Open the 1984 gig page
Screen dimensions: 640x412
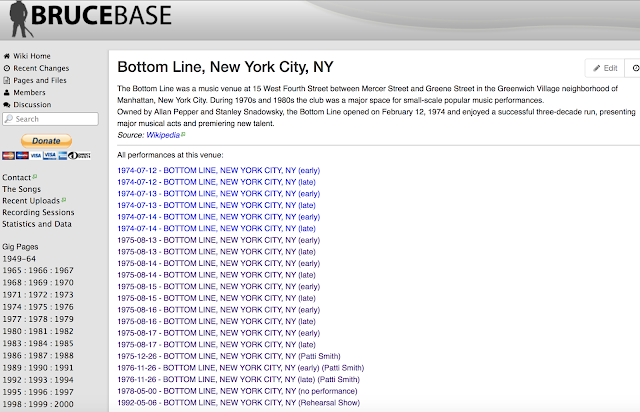[x=38, y=343]
